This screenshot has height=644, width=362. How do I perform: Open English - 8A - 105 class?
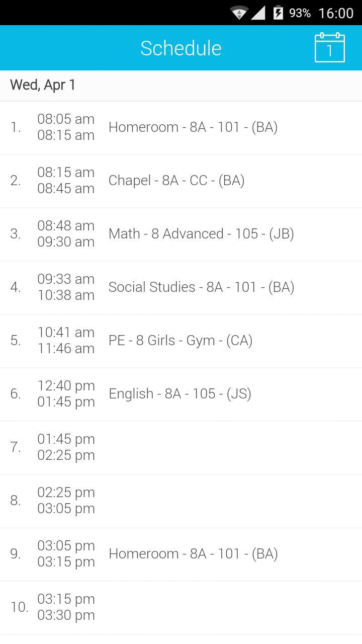tap(179, 394)
